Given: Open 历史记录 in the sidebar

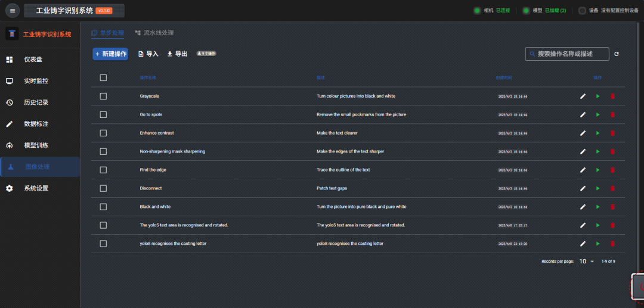Looking at the screenshot, I should click(40, 102).
